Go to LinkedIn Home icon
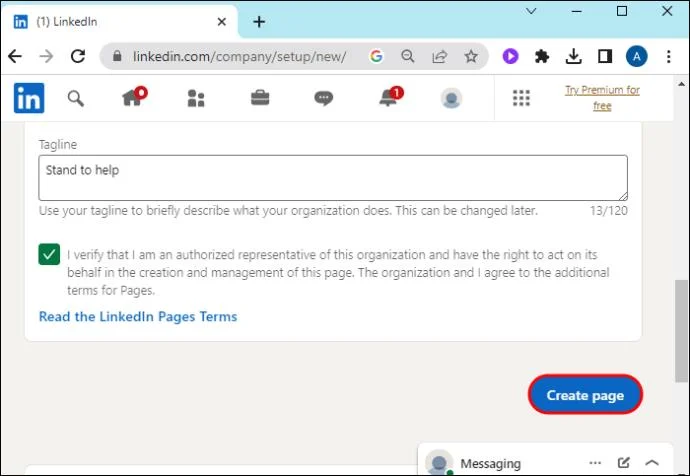The image size is (690, 476). [134, 96]
